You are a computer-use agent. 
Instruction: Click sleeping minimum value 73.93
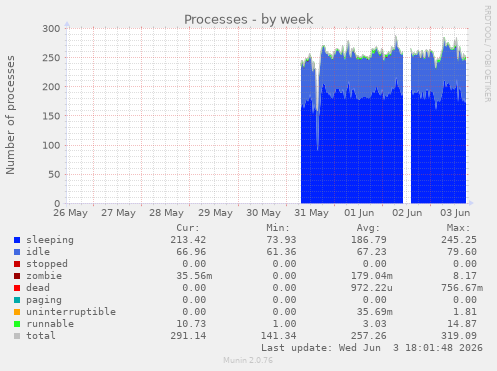click(x=281, y=240)
